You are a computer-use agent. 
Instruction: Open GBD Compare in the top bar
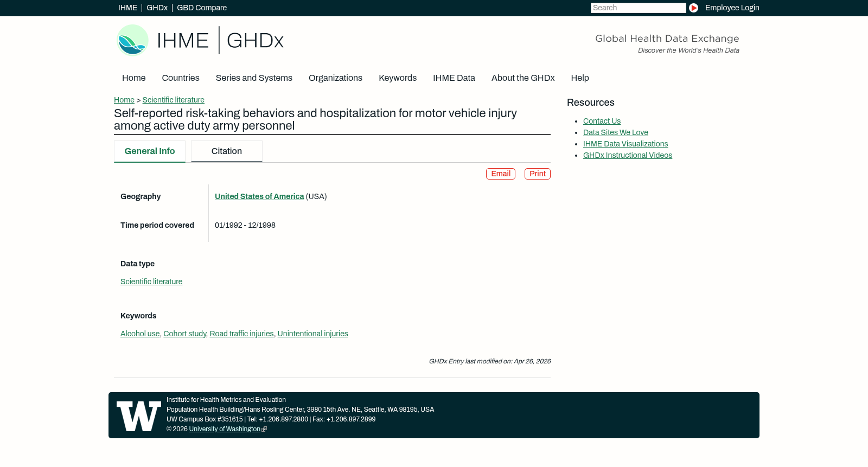pyautogui.click(x=202, y=8)
